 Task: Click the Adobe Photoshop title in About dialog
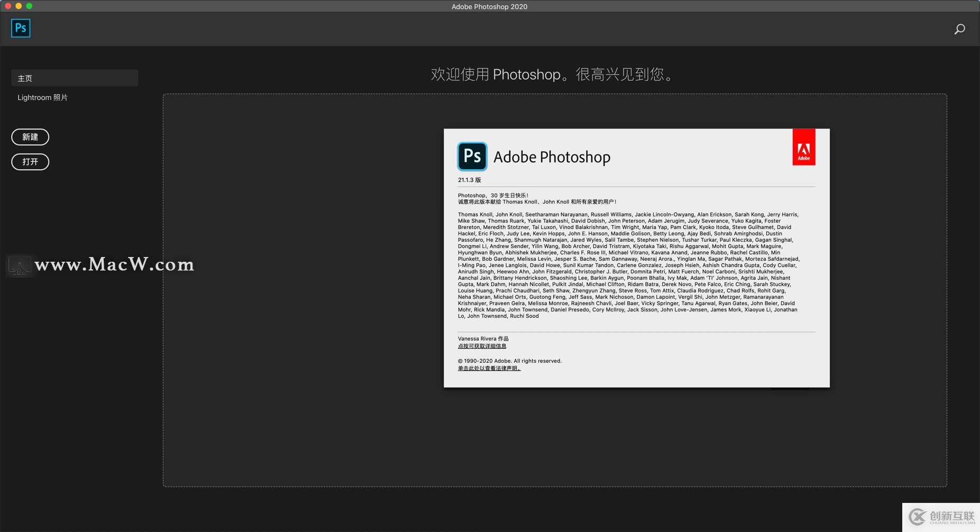coord(552,157)
